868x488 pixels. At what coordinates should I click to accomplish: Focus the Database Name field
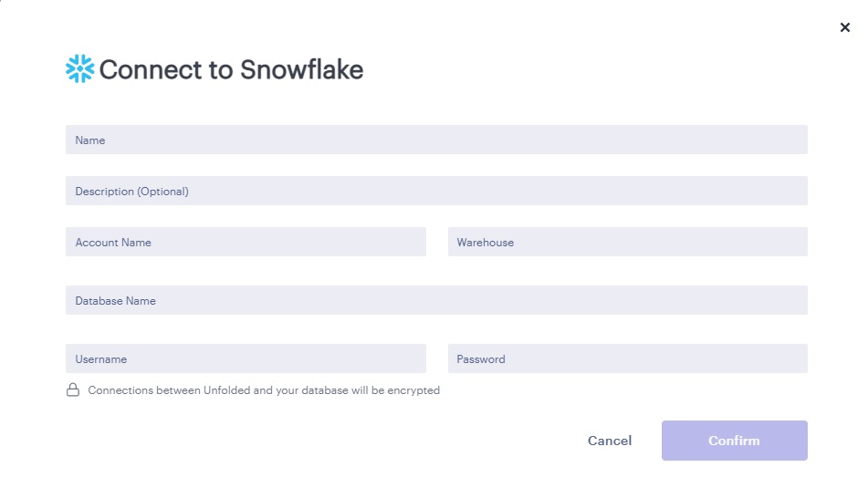436,301
